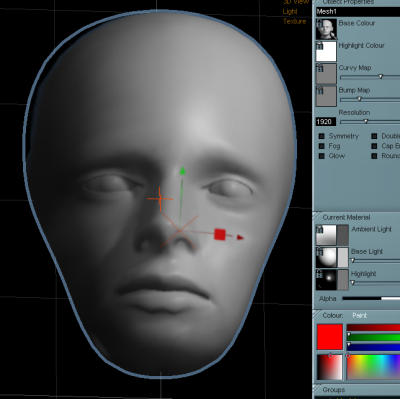This screenshot has width=400, height=399.
Task: Click the blue channel slider bar
Action: 373,347
